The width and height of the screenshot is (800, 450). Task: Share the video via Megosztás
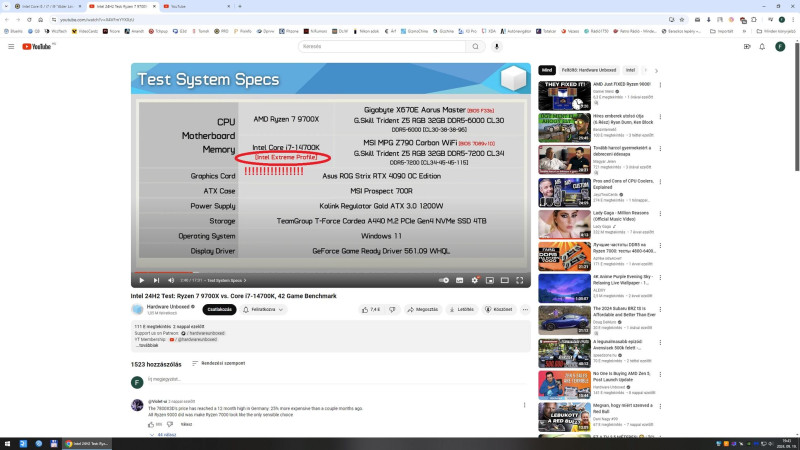(422, 310)
